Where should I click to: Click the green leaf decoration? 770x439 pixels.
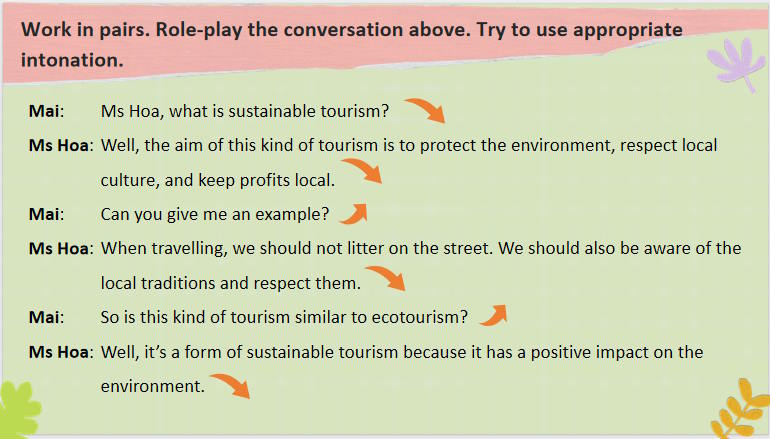20,410
